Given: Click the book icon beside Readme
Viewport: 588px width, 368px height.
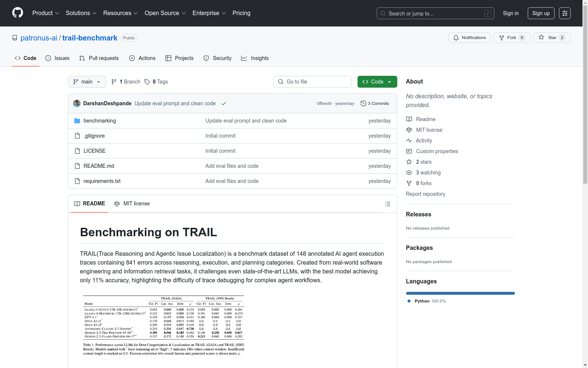Looking at the screenshot, I should (409, 119).
